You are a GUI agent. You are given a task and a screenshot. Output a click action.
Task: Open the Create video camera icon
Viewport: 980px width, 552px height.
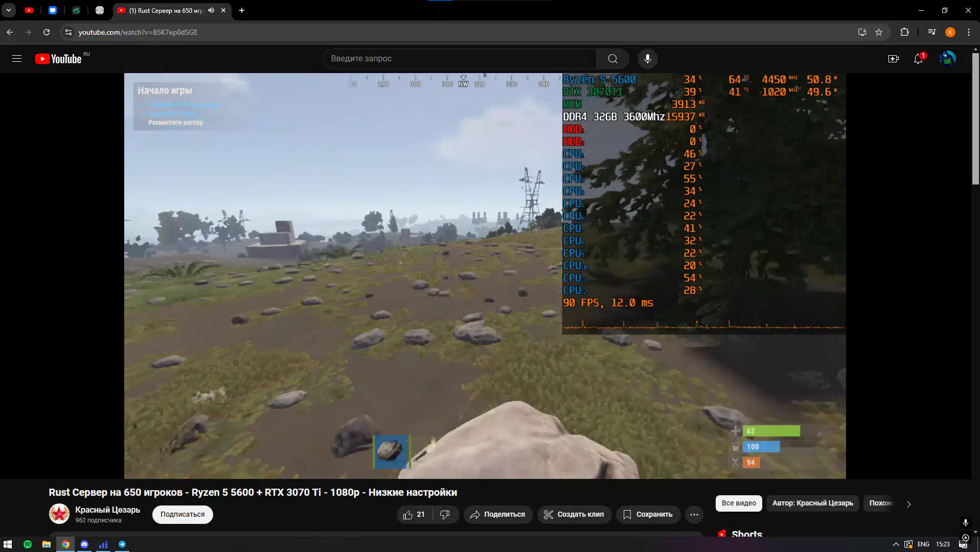click(x=893, y=59)
